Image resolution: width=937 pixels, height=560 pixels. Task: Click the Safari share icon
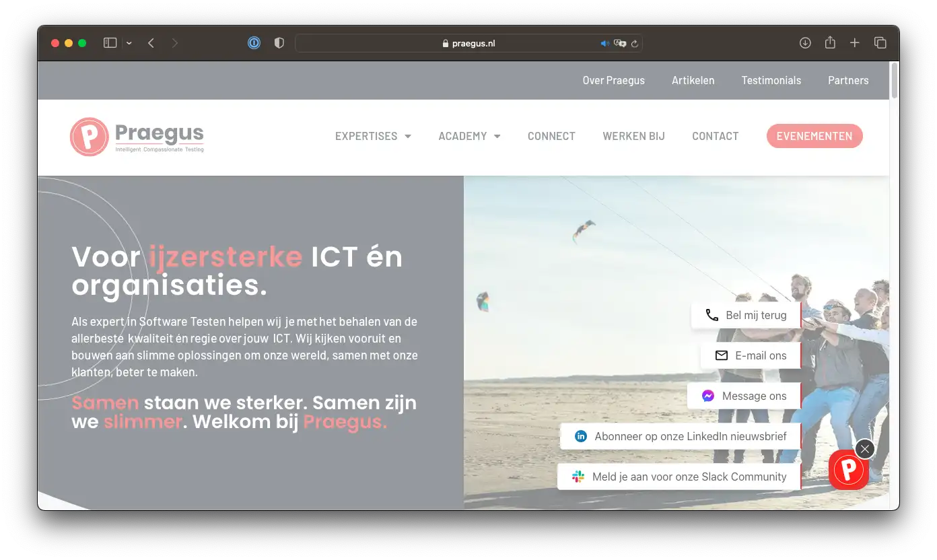[x=830, y=43]
